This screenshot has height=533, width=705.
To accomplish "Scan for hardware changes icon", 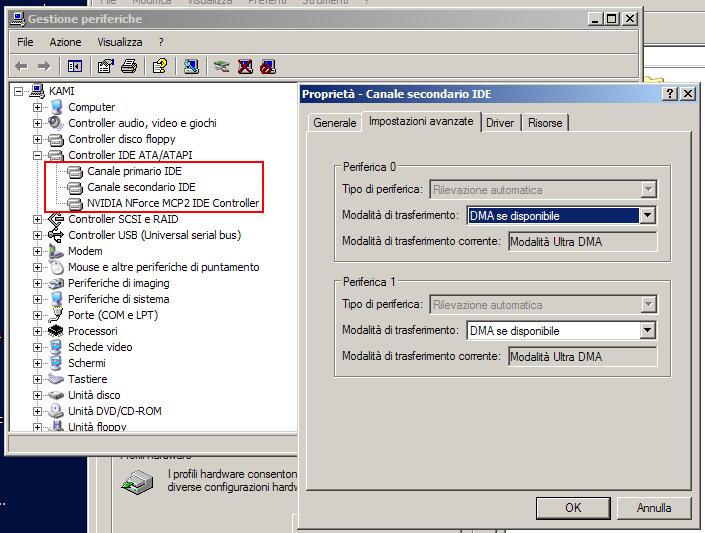I will pos(191,67).
